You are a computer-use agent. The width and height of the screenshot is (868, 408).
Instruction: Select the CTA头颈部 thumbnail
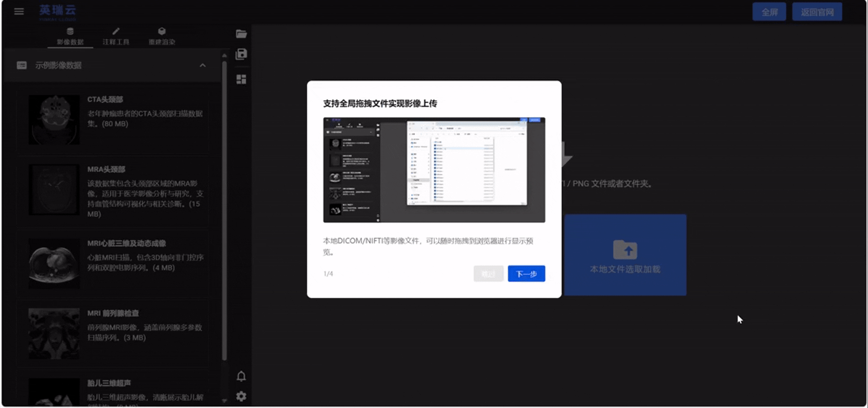click(54, 120)
